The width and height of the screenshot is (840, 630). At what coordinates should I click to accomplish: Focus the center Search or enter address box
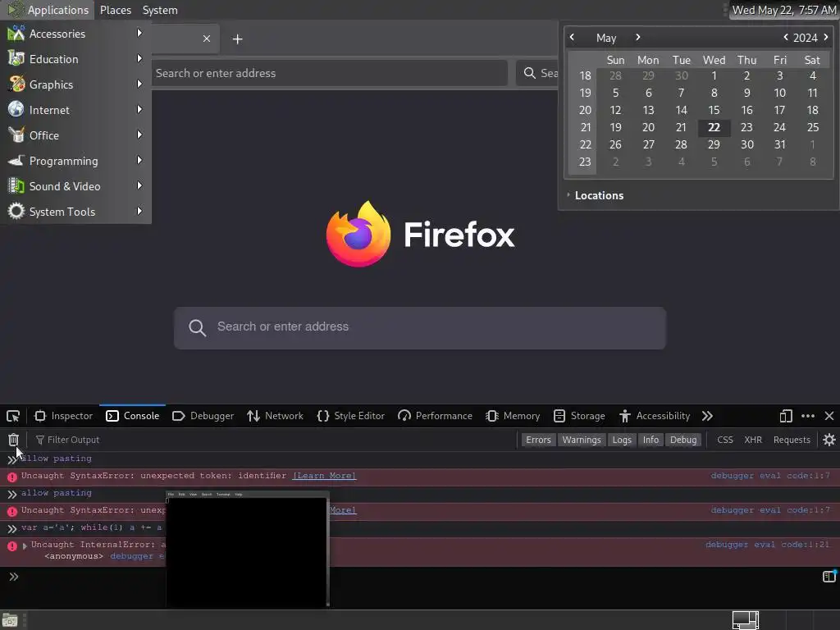pos(420,328)
